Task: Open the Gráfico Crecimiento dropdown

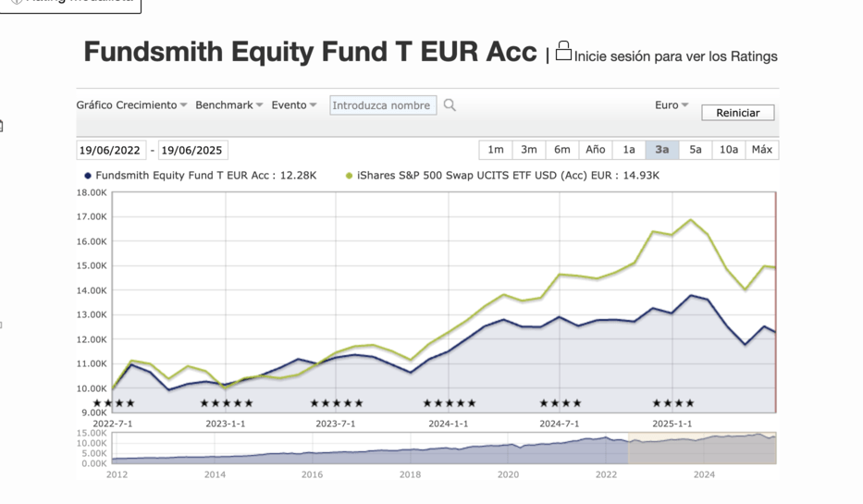Action: [131, 104]
